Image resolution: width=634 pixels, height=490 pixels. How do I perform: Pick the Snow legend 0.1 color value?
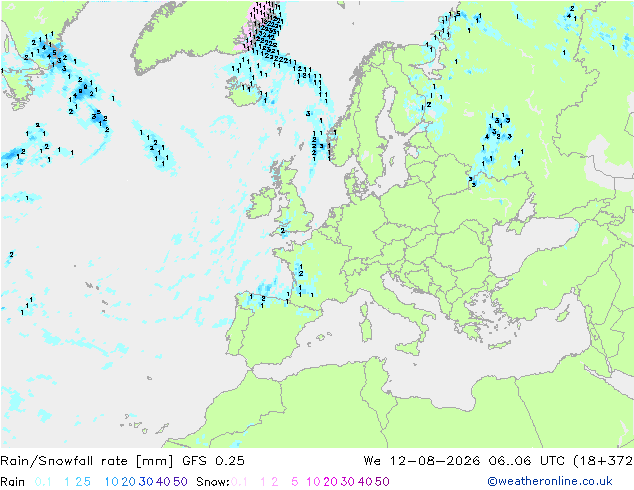[x=239, y=482]
